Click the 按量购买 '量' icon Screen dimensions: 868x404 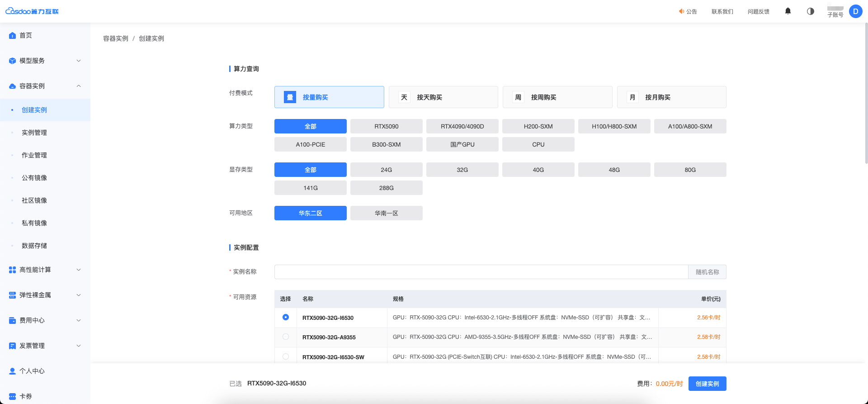[290, 97]
